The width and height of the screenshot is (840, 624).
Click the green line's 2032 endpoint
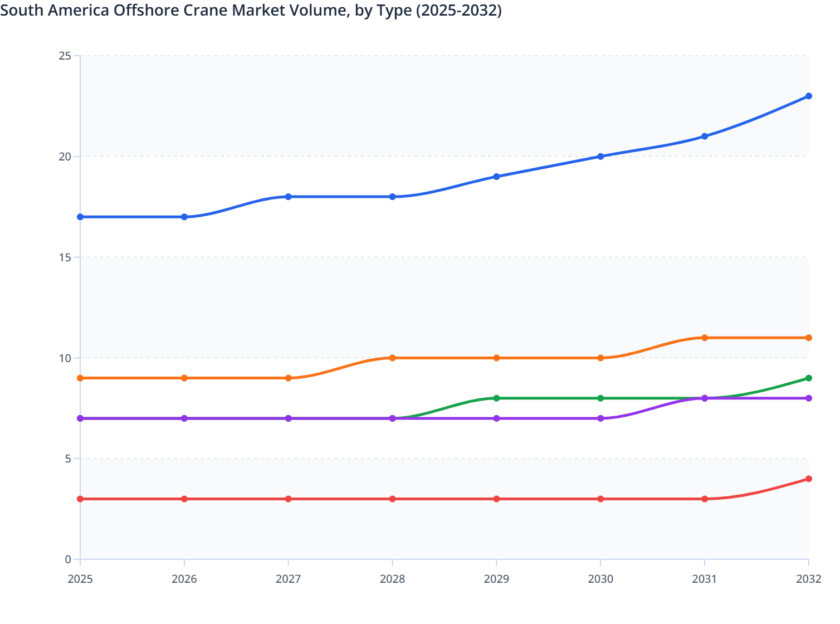coord(808,378)
